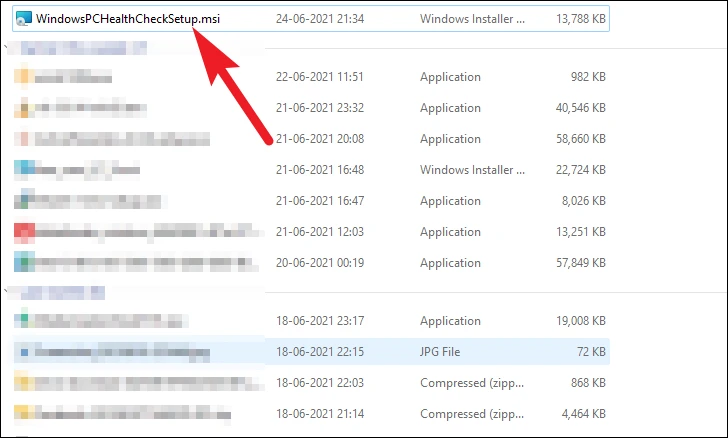Click the 982 KB size value

588,77
